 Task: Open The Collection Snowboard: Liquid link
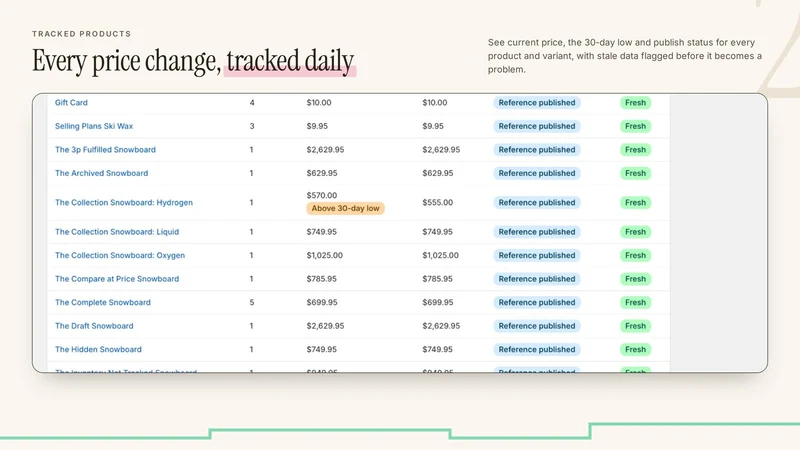117,232
